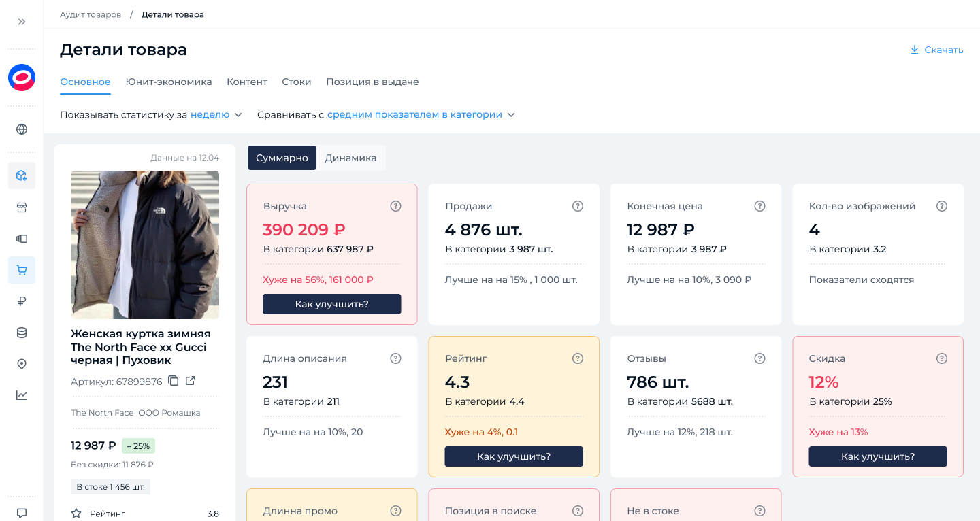980x521 pixels.
Task: Open the storefront icon in sidebar
Action: click(22, 207)
